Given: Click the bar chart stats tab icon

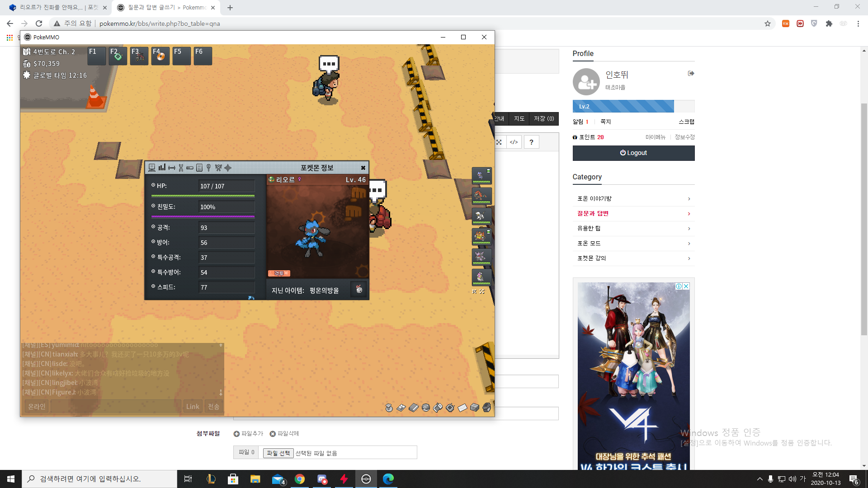Looking at the screenshot, I should click(162, 168).
